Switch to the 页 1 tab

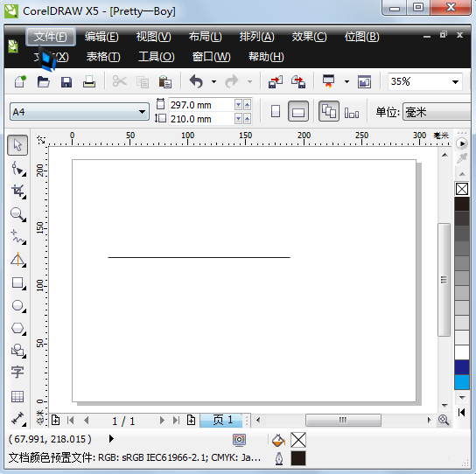coord(221,421)
